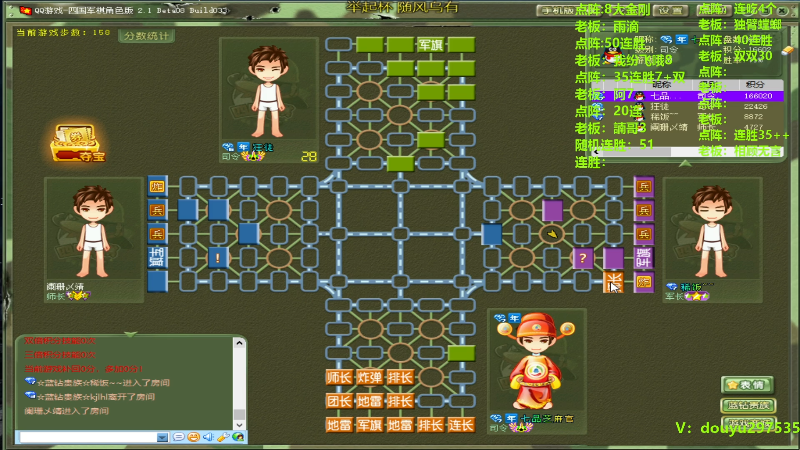Select the 地雷 piece below 团长
The height and width of the screenshot is (450, 800).
click(x=339, y=425)
